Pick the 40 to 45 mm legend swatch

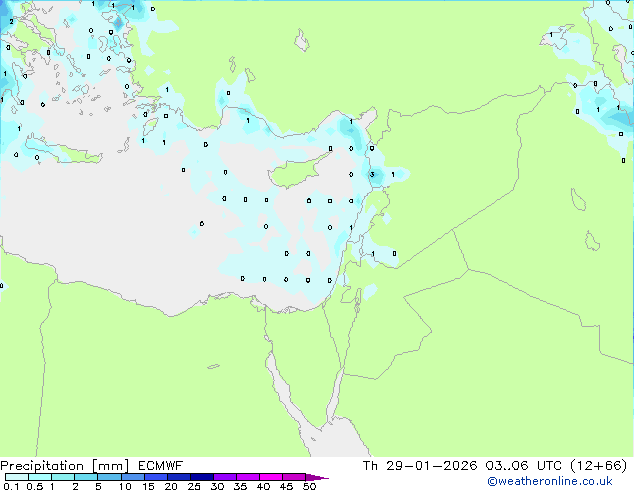[271, 477]
